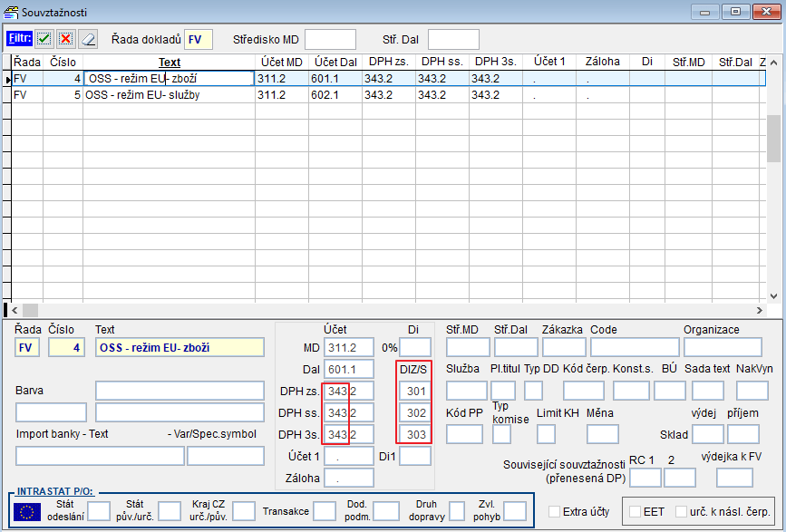The image size is (786, 532).
Task: Click the horizontal scrollbar right arrow
Action: pyautogui.click(x=760, y=310)
